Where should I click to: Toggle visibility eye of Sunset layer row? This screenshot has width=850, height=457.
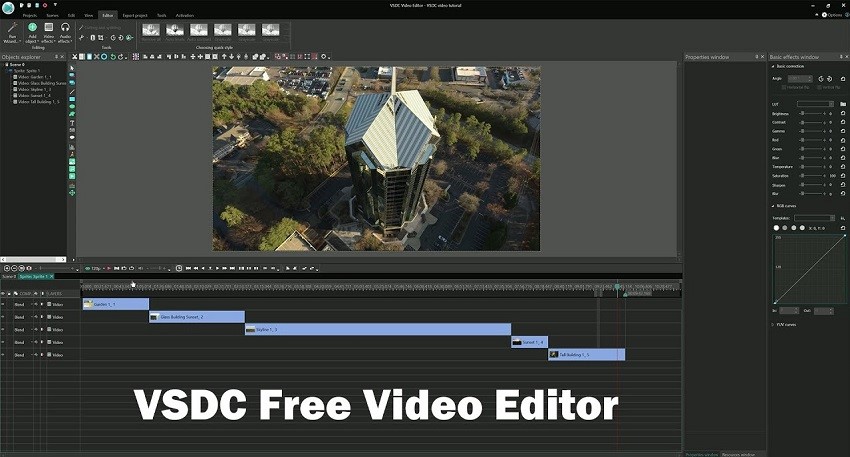[x=3, y=343]
